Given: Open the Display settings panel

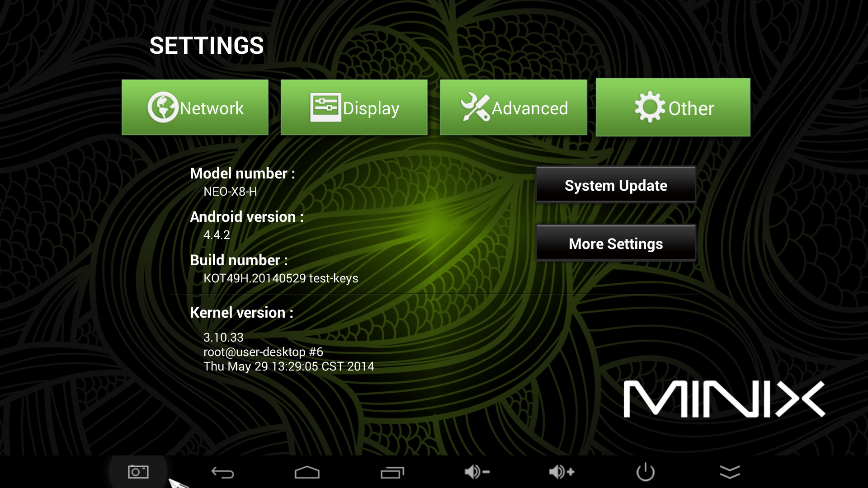Looking at the screenshot, I should click(x=354, y=108).
